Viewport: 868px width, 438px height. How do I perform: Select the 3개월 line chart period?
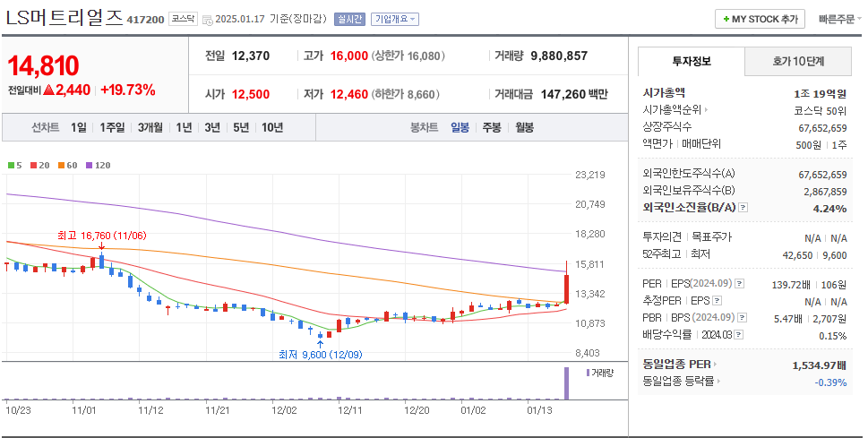150,127
